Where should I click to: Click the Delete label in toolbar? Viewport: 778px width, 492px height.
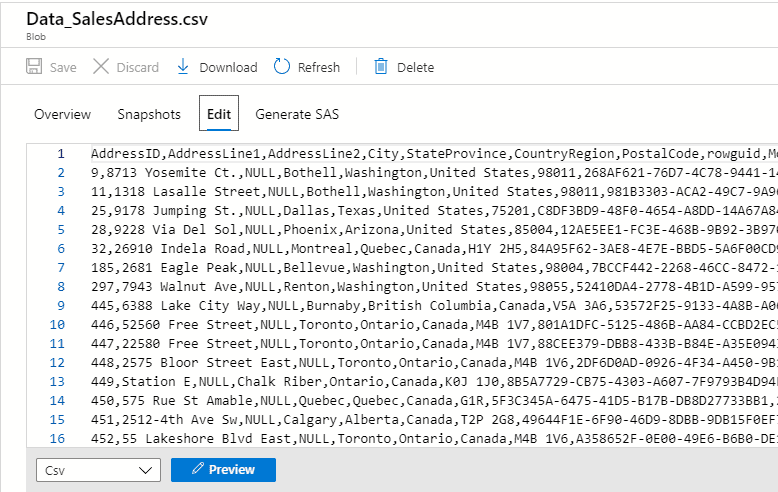(x=415, y=68)
